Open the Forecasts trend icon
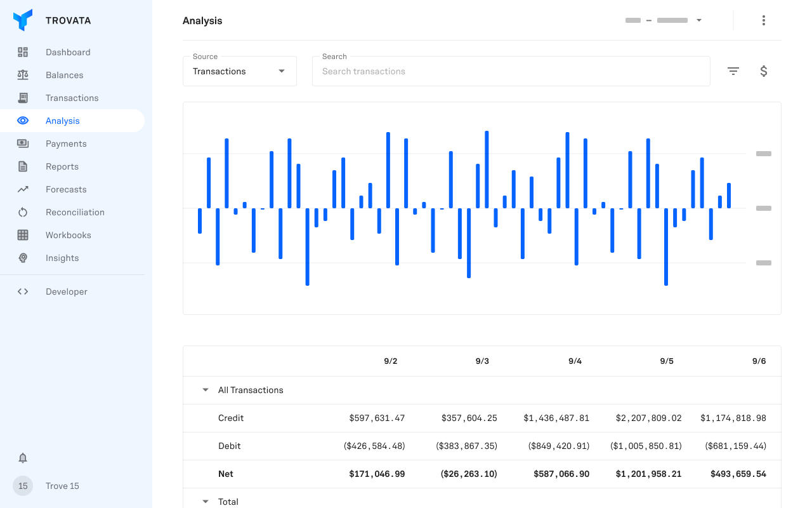Viewport: 812px width, 508px height. [x=23, y=189]
